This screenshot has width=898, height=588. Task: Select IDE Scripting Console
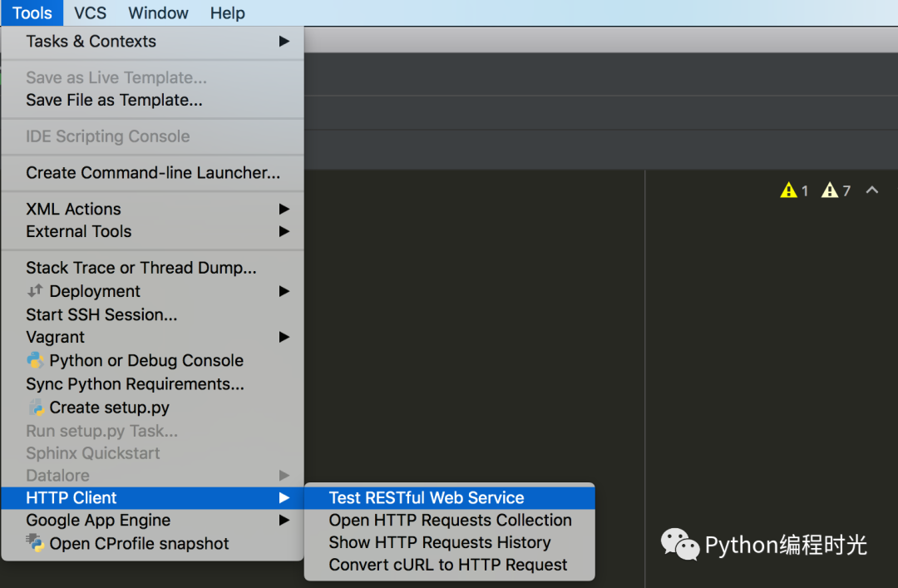pyautogui.click(x=152, y=136)
